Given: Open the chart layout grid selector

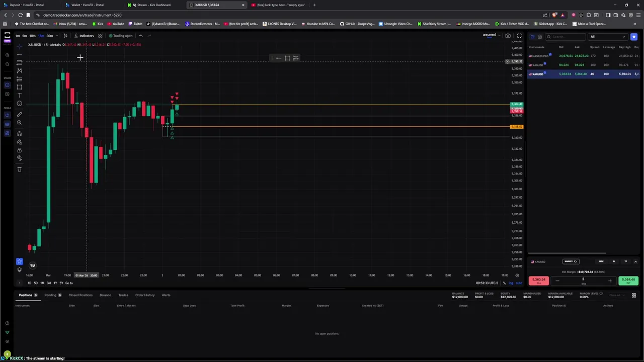Looking at the screenshot, I should click(100, 36).
